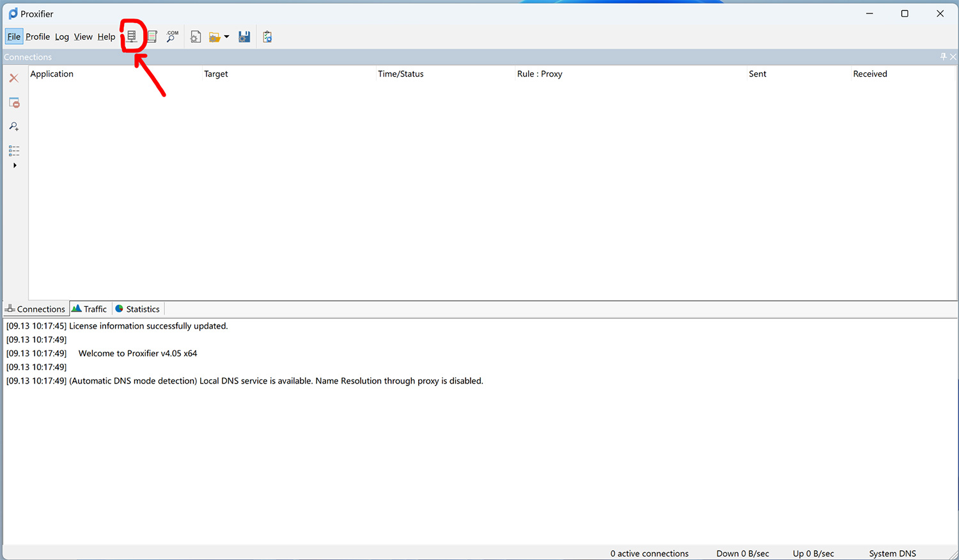Click the "Welcome to Proxifier v4.05 x64" log line
The height and width of the screenshot is (560, 959).
coord(102,354)
